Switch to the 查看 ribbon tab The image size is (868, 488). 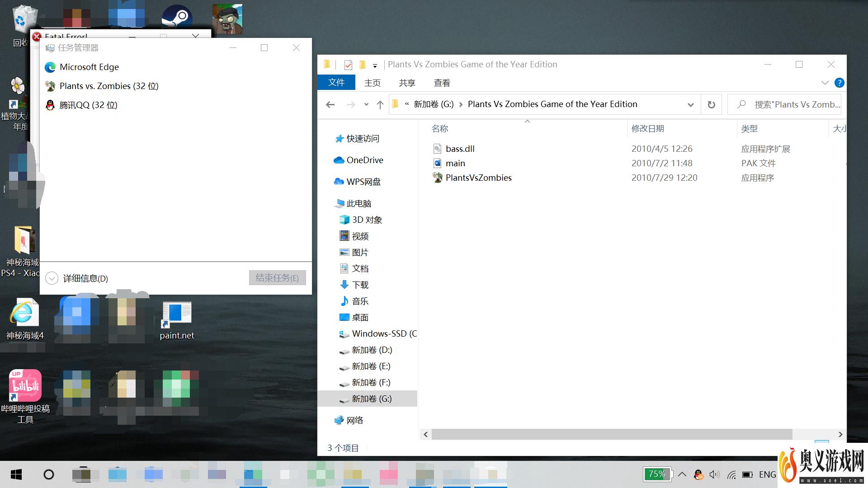pos(442,83)
